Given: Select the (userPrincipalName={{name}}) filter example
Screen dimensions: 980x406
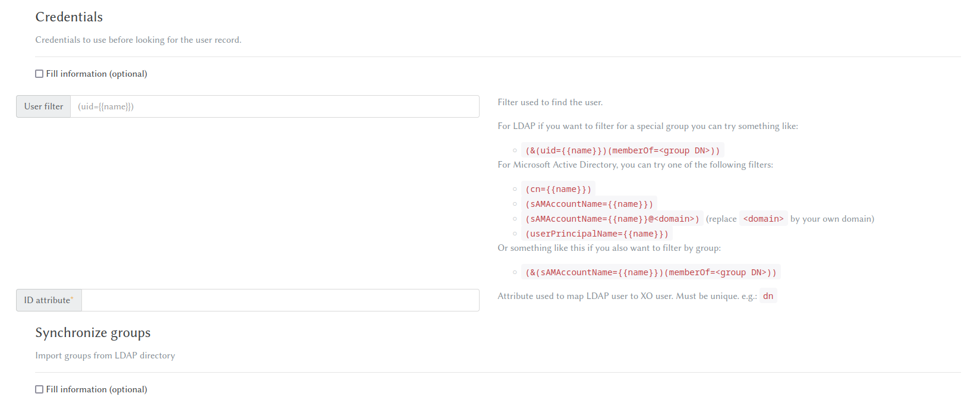Looking at the screenshot, I should click(597, 234).
